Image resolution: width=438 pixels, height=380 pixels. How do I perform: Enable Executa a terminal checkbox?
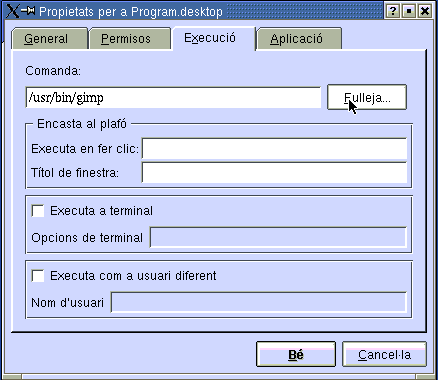pos(38,211)
